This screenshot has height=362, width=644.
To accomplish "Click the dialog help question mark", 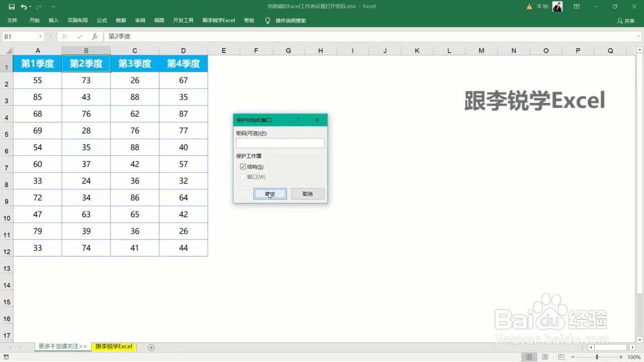I will click(298, 120).
